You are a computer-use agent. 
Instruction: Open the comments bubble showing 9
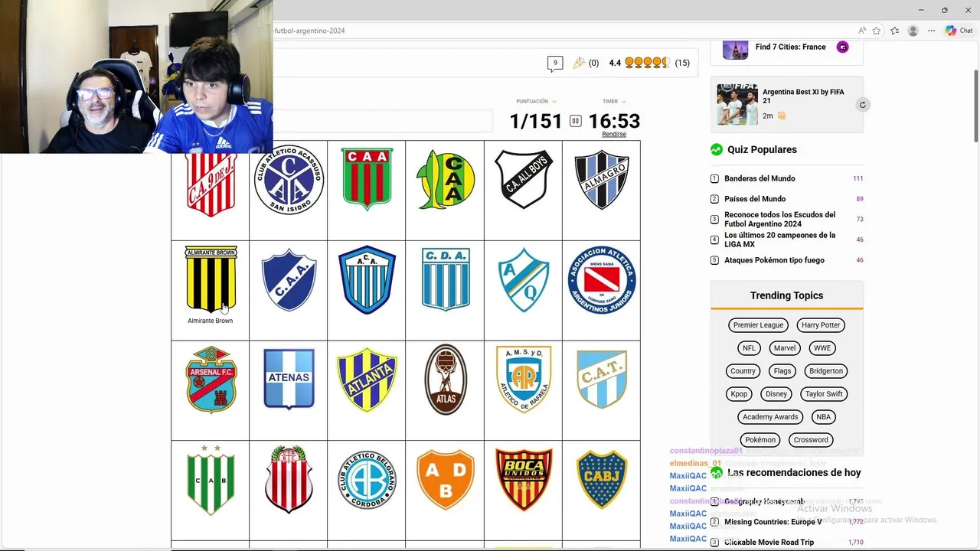click(555, 64)
